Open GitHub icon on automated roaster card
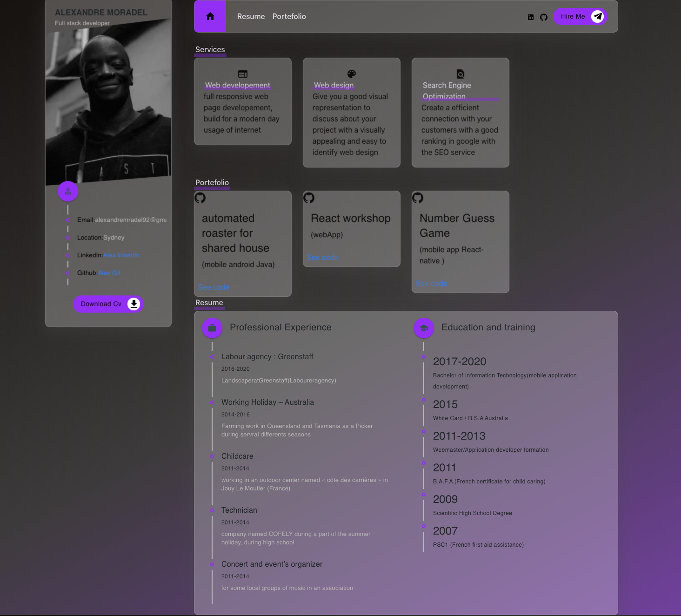Viewport: 681px width, 616px height. pyautogui.click(x=200, y=198)
